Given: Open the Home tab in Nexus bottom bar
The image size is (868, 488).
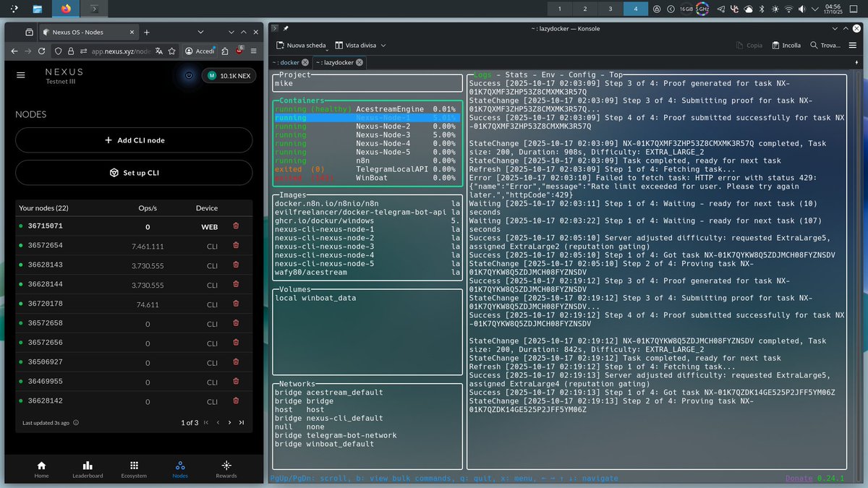Looking at the screenshot, I should [41, 469].
